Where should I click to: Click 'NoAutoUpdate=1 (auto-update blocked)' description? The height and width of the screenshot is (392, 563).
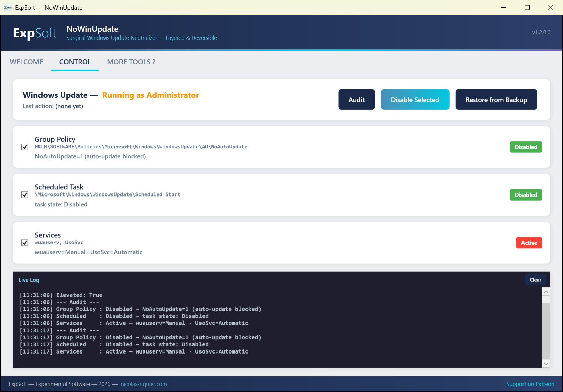pyautogui.click(x=90, y=156)
